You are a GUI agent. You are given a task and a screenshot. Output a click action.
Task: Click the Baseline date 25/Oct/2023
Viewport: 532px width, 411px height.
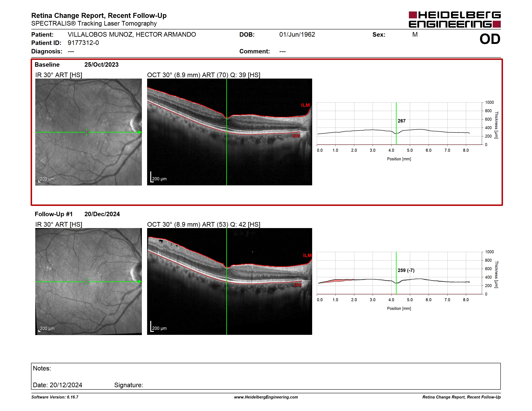click(x=101, y=64)
